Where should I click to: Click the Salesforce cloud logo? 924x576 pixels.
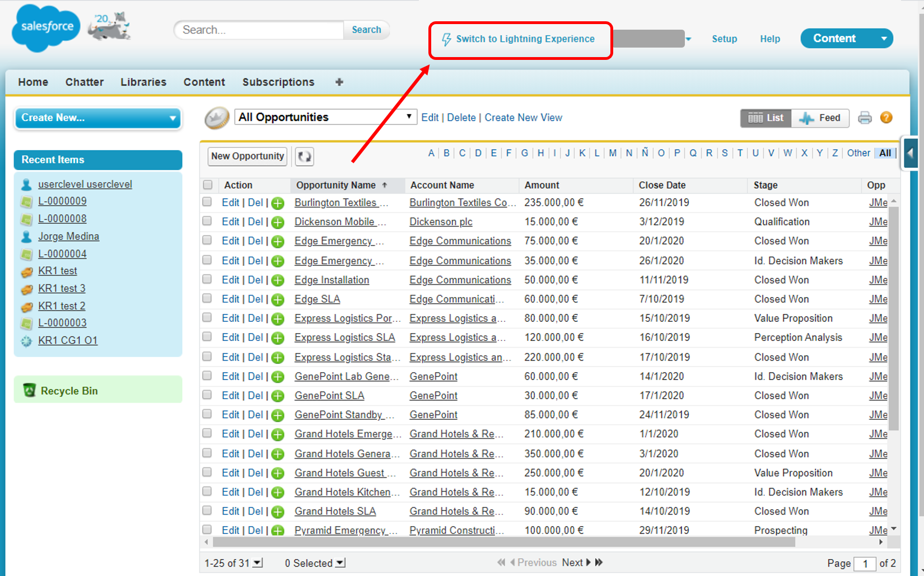(x=46, y=28)
